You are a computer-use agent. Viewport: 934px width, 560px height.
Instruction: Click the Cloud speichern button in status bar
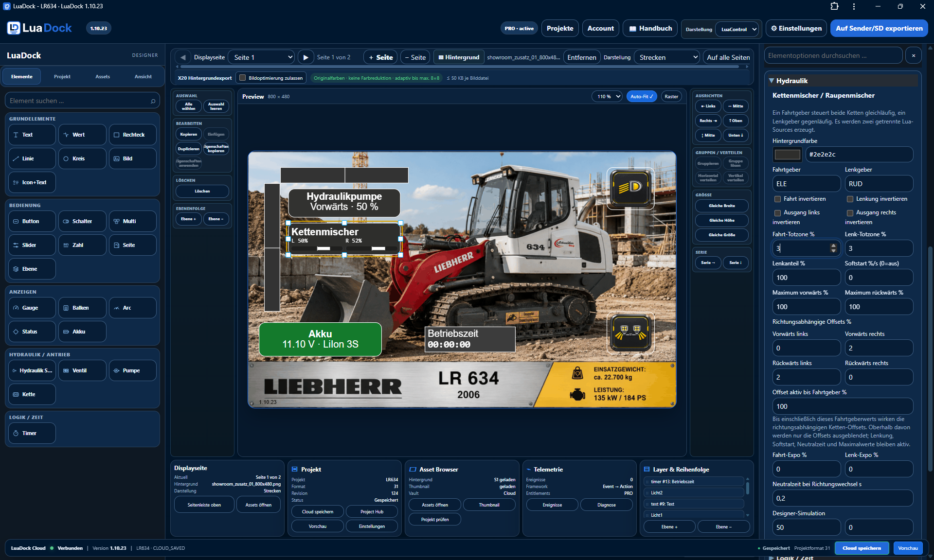coord(862,548)
